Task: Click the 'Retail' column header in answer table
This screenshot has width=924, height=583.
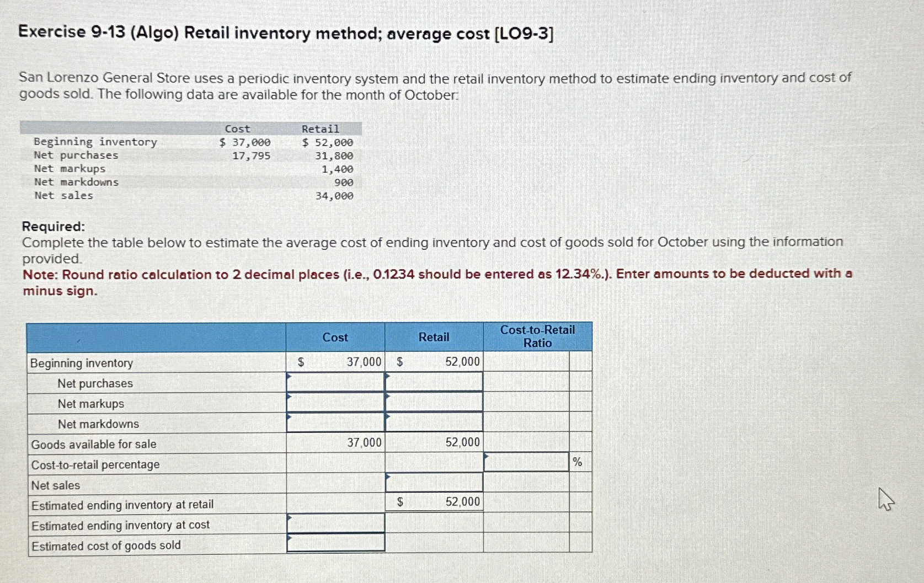Action: (x=434, y=337)
